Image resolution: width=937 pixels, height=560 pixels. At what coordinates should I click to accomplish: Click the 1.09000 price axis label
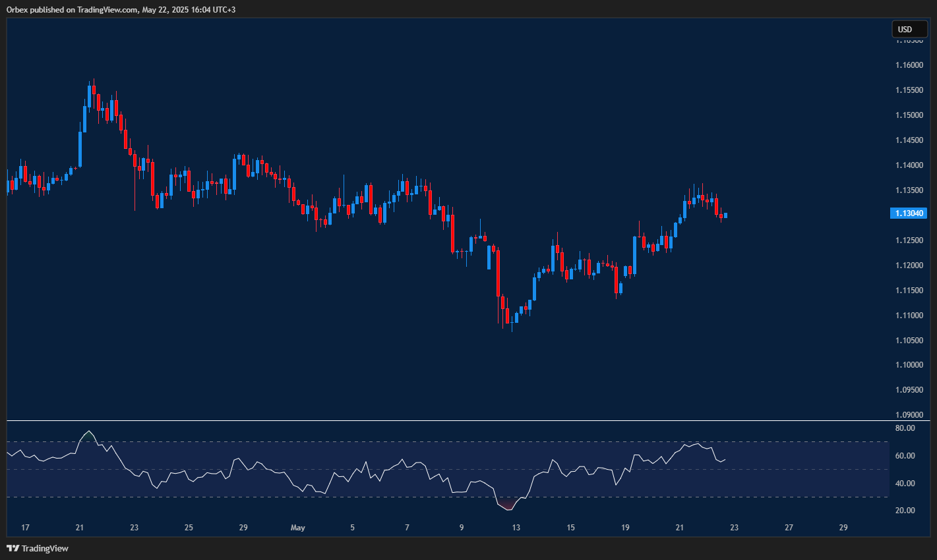coord(909,415)
